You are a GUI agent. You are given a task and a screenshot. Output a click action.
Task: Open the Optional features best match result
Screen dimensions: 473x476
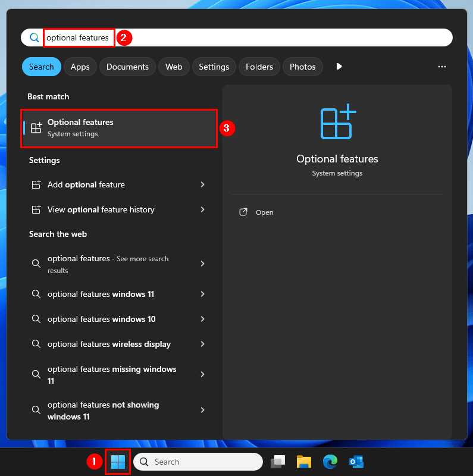point(119,128)
